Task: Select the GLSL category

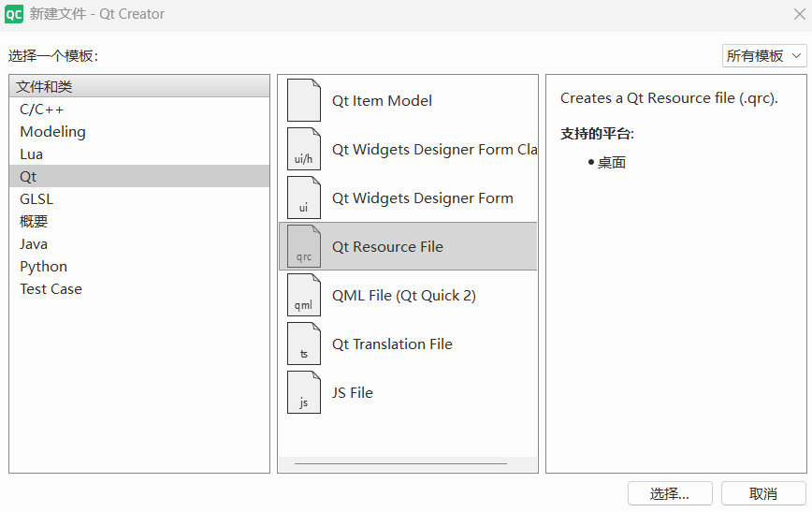Action: coord(139,199)
